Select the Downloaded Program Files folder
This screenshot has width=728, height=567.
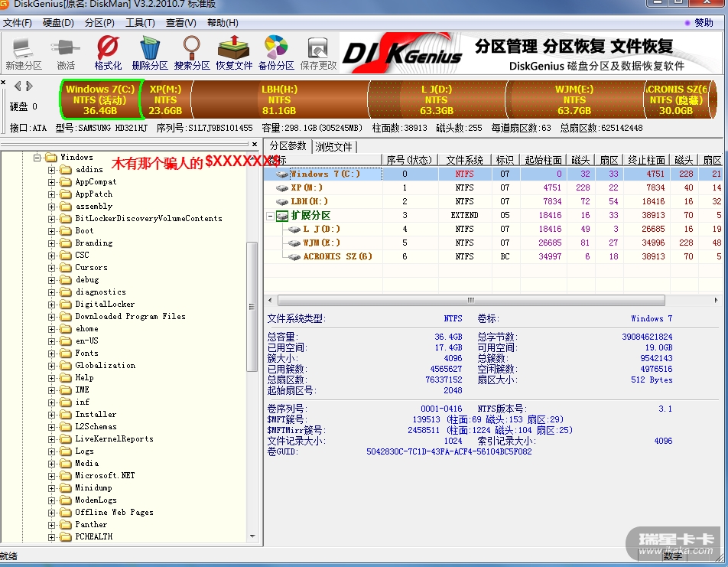tap(131, 317)
